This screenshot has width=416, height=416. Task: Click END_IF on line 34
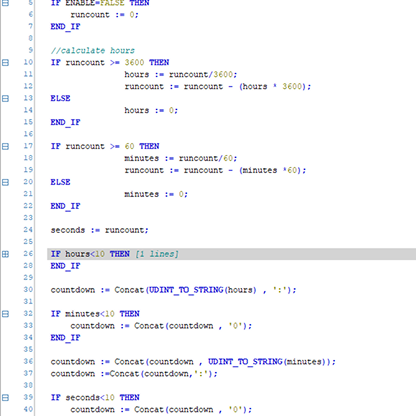click(65, 338)
